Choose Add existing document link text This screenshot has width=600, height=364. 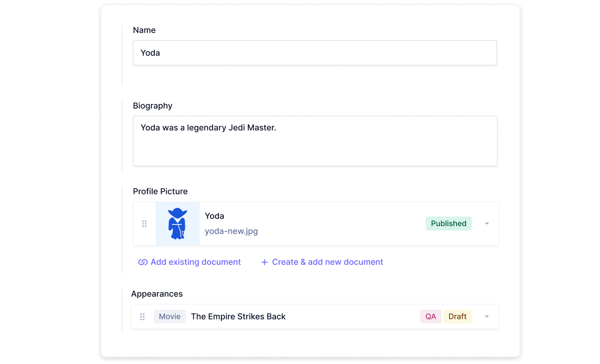click(196, 262)
